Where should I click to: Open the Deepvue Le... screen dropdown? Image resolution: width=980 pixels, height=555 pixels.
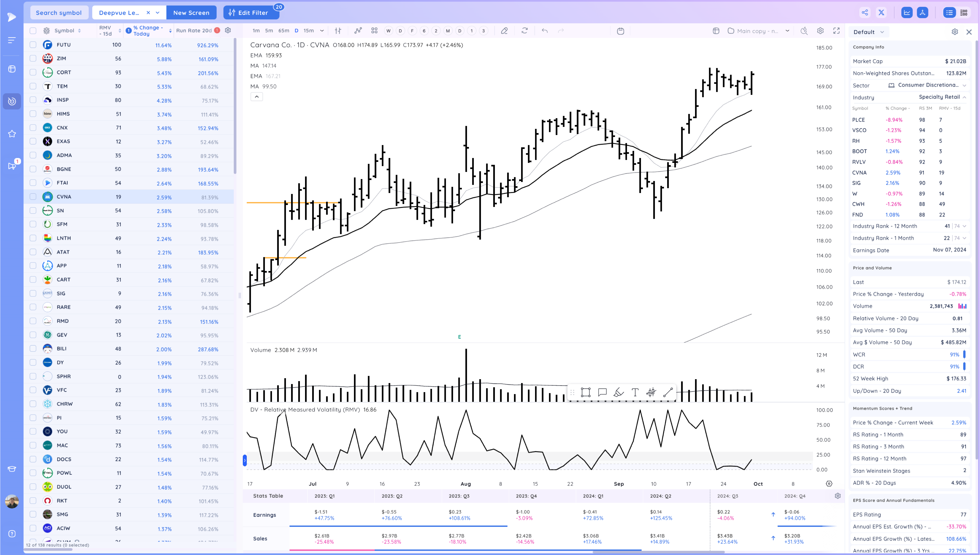(158, 12)
